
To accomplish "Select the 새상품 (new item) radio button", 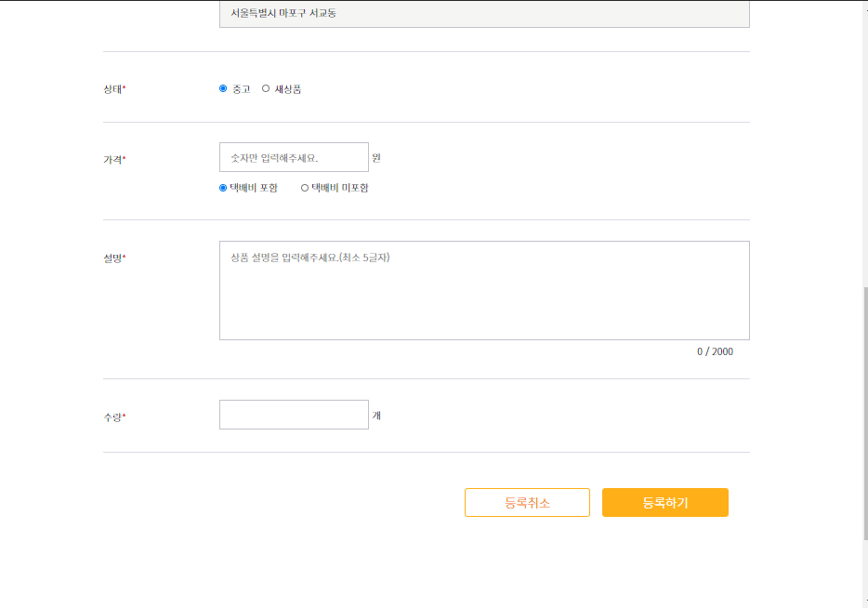I will click(266, 88).
